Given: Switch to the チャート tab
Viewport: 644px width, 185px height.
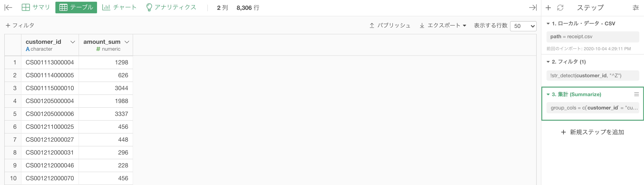Looking at the screenshot, I should (x=119, y=8).
